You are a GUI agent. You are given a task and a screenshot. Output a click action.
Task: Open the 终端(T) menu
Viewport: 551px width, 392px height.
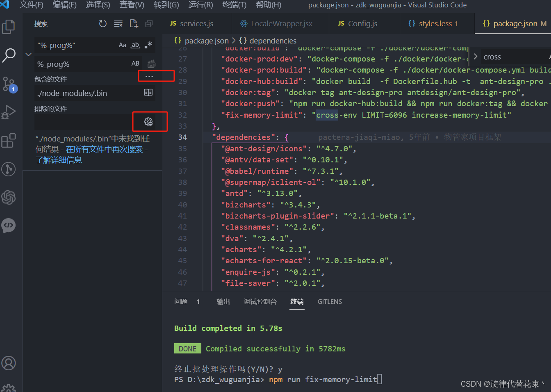click(x=234, y=5)
